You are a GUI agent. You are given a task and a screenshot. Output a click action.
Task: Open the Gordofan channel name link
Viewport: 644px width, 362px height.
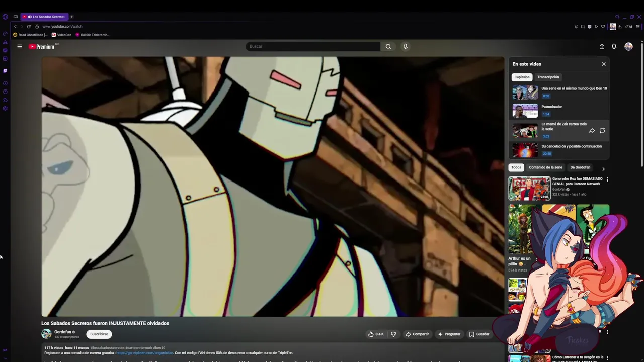click(63, 332)
